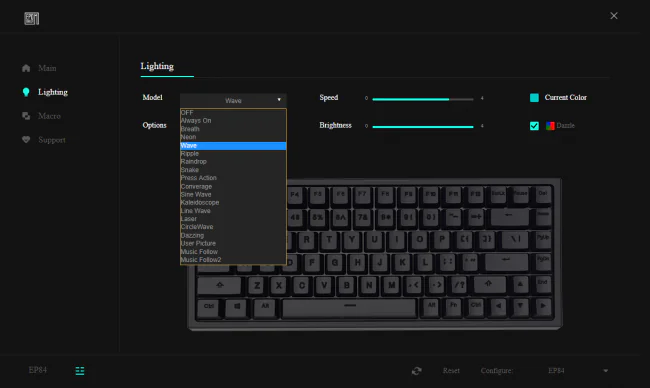Click the left Shift key on keyboard
Screen dimensions: 650x388
tap(219, 286)
